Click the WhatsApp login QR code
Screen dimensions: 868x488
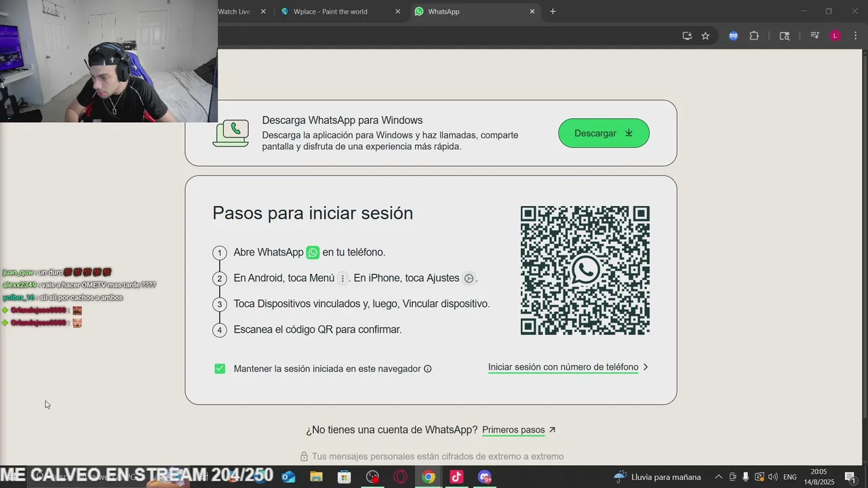[585, 270]
